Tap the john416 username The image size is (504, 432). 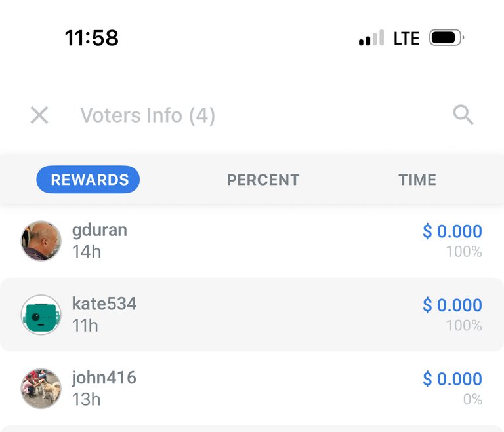pyautogui.click(x=104, y=378)
